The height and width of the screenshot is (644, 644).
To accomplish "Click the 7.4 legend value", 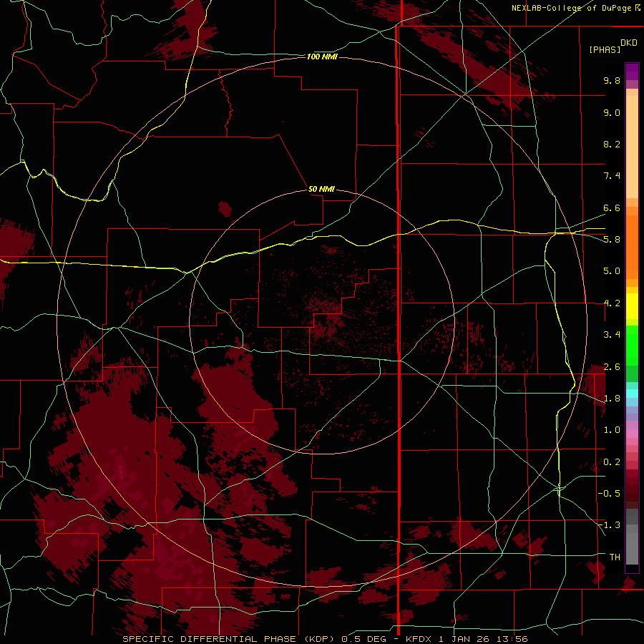I will click(612, 176).
